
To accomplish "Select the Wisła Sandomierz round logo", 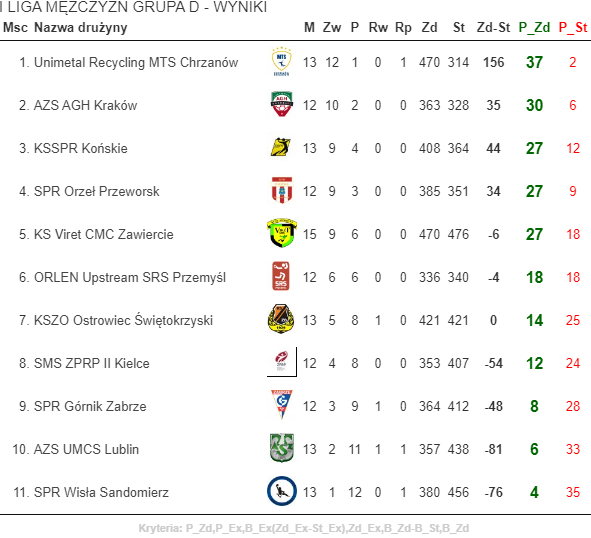I will (282, 491).
